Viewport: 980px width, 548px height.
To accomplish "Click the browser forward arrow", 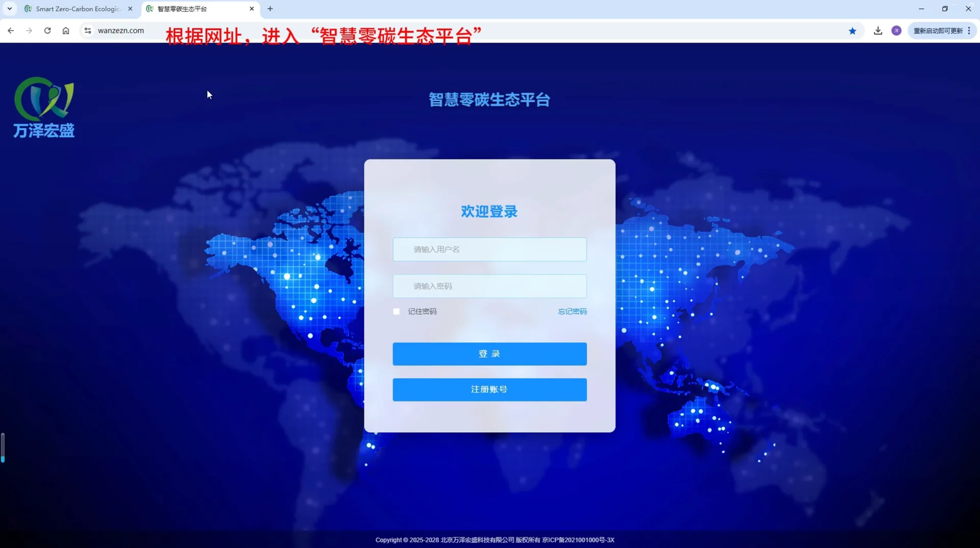I will pyautogui.click(x=29, y=31).
